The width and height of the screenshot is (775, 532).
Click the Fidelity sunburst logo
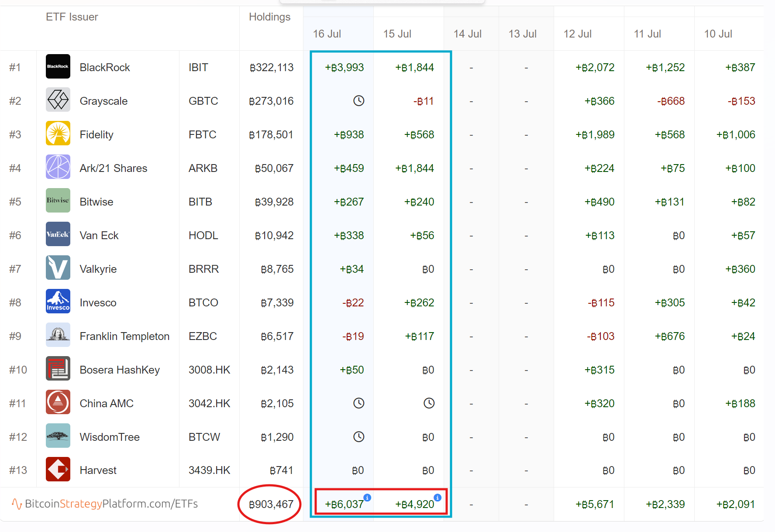(x=58, y=134)
